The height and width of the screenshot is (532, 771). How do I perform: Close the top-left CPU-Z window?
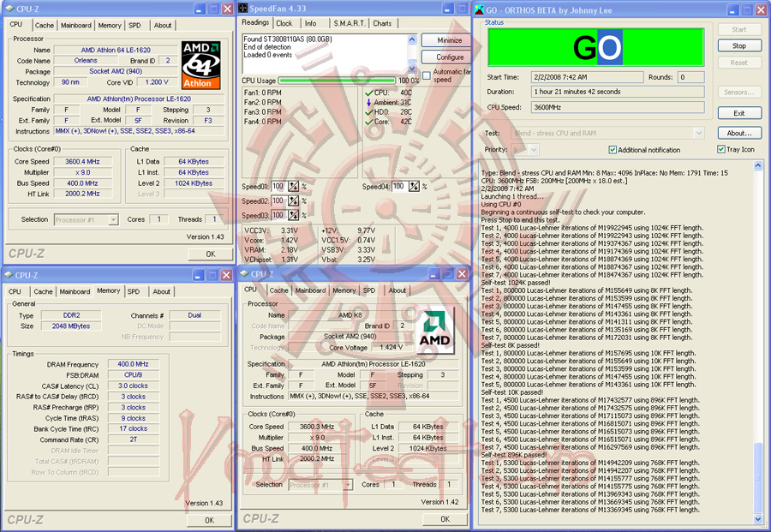coord(227,9)
